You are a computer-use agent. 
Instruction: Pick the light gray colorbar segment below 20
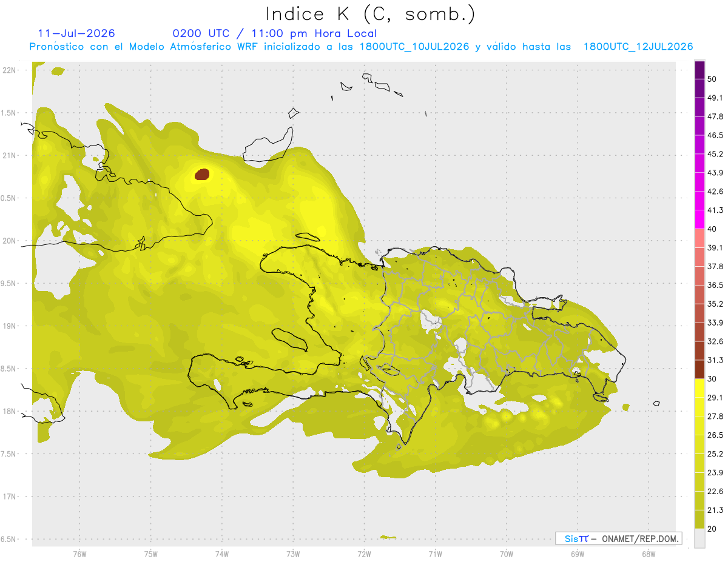(699, 538)
